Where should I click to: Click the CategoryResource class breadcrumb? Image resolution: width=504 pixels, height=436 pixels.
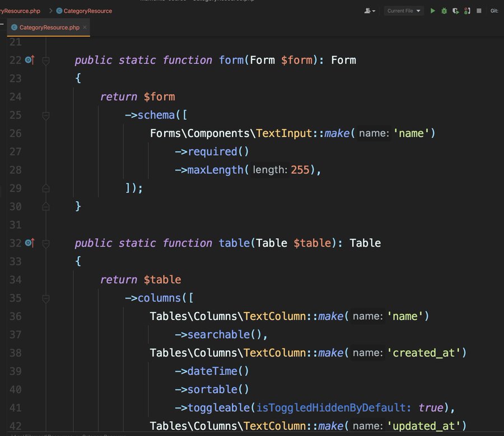click(x=87, y=11)
